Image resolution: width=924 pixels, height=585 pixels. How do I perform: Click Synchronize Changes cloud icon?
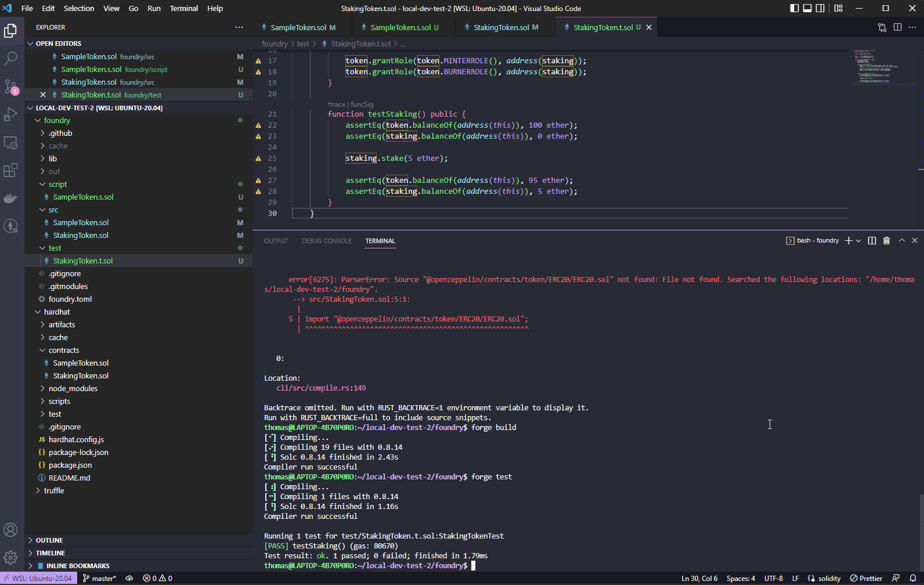coord(129,579)
